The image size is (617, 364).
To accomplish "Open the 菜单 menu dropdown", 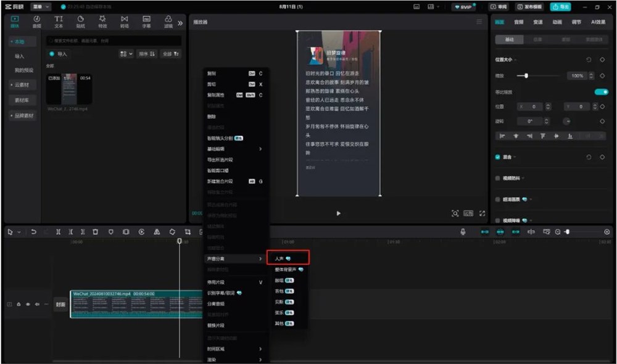I will pos(41,7).
